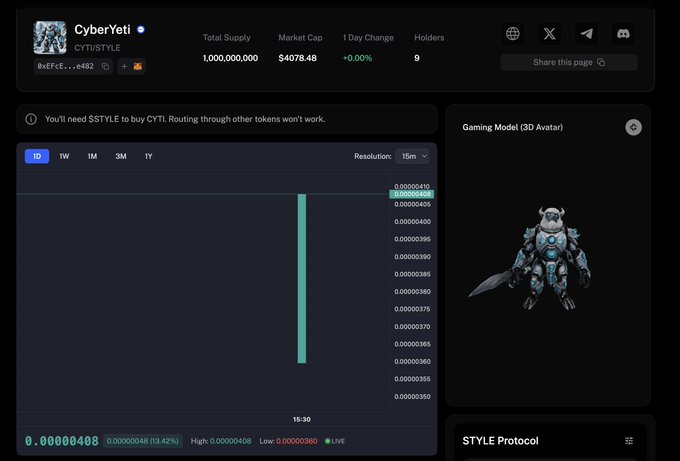The height and width of the screenshot is (461, 680).
Task: Show the 1Y chart range
Action: tap(148, 156)
